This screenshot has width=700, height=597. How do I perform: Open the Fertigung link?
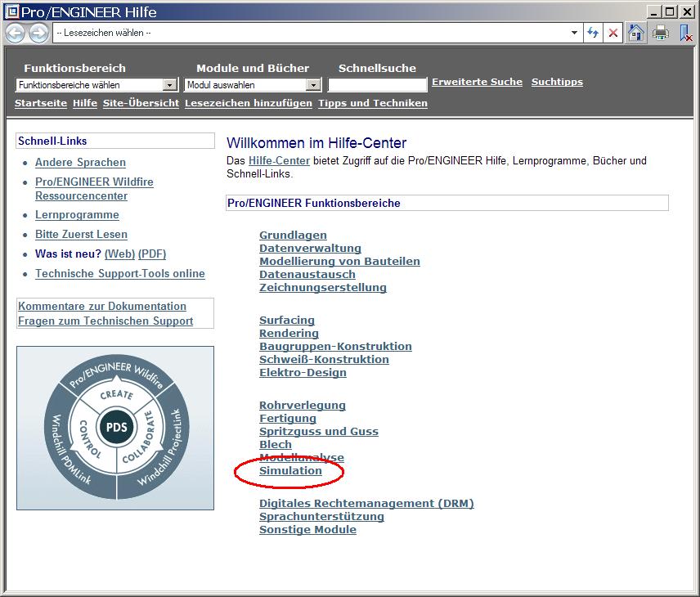(288, 419)
